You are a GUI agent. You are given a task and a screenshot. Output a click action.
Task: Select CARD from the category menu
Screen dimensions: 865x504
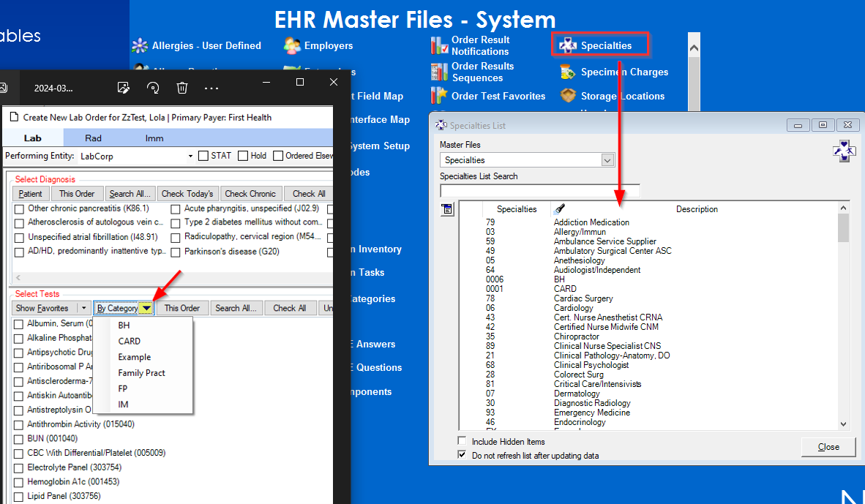tap(129, 342)
